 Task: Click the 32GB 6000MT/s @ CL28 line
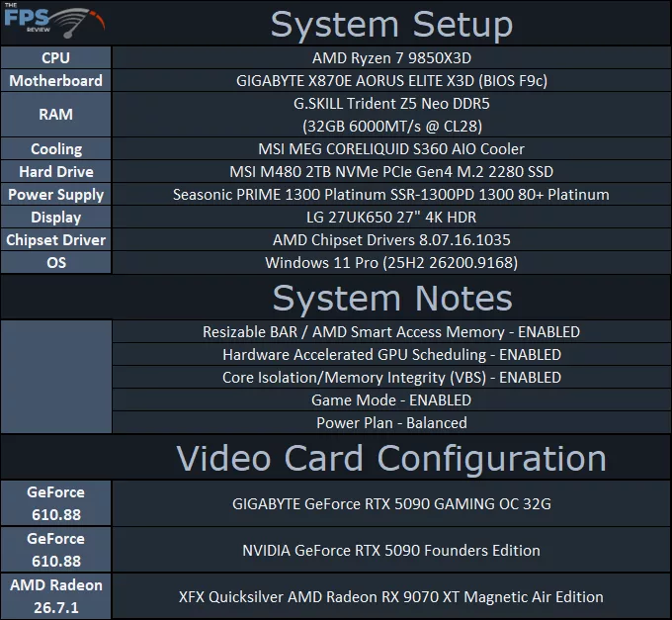tap(391, 126)
